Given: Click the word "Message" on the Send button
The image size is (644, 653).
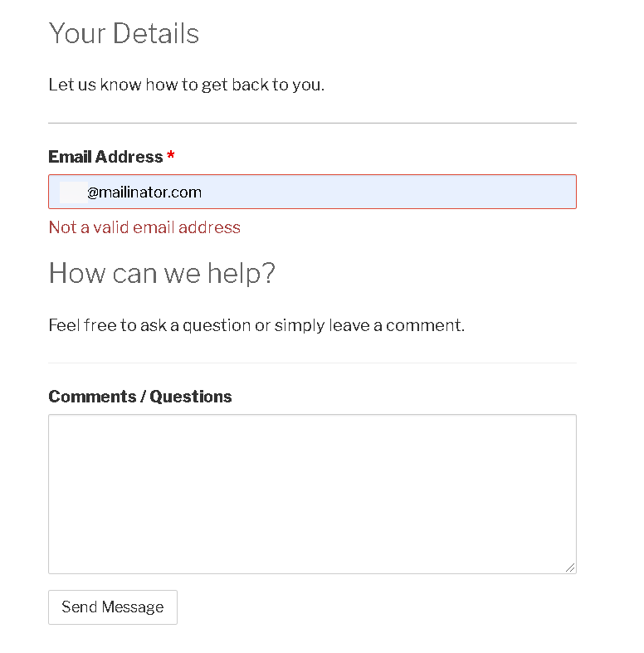Looking at the screenshot, I should point(133,607).
